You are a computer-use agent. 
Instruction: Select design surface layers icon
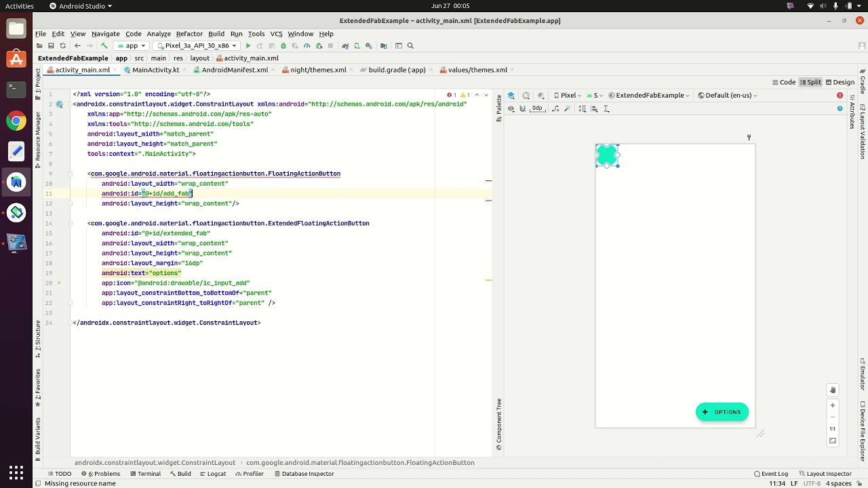[x=511, y=96]
